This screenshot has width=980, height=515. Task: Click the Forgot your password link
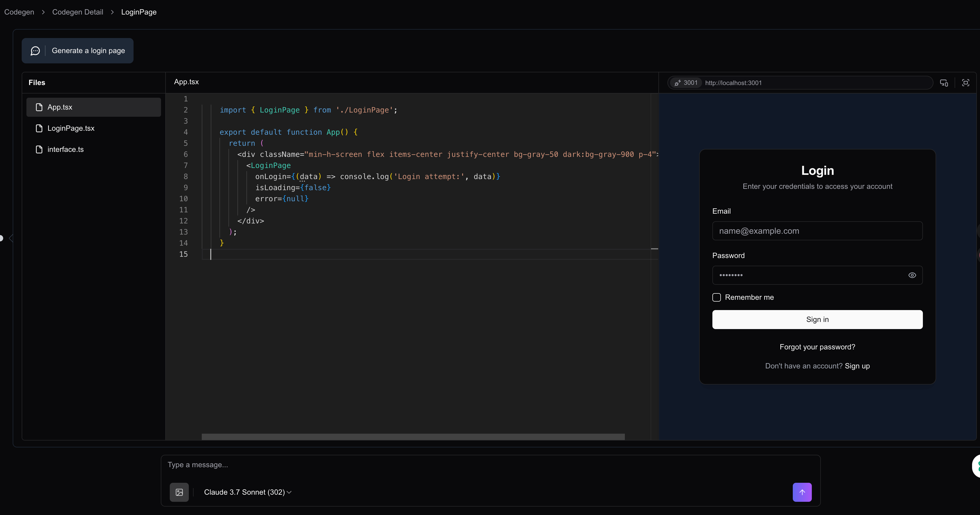(817, 347)
